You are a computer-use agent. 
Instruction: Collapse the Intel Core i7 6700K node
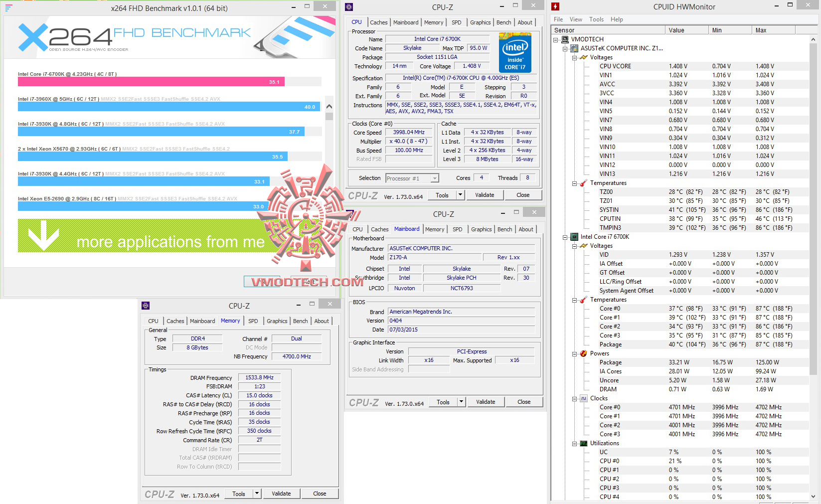[x=565, y=237]
